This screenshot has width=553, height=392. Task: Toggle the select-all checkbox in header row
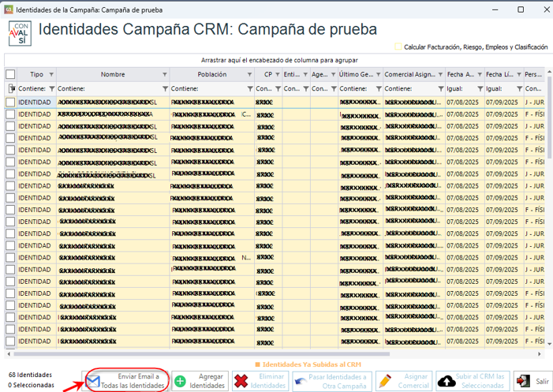pos(10,74)
